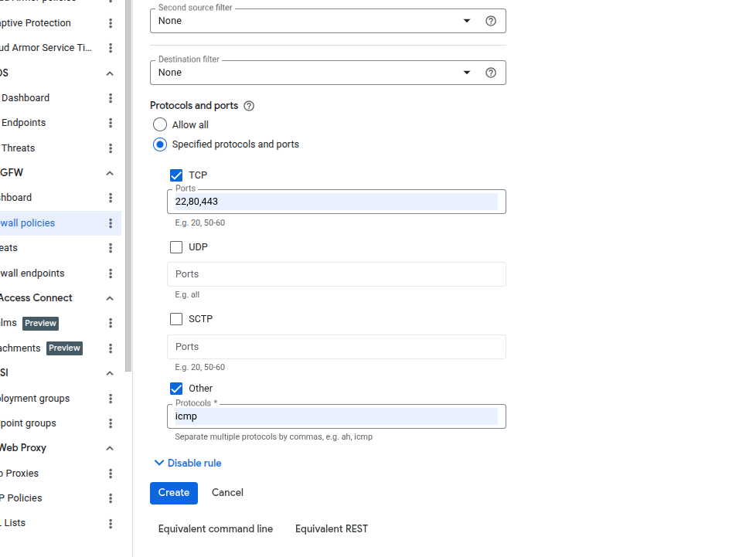Open IDS Endpoints in sidebar
This screenshot has height=557, width=756.
(x=23, y=123)
